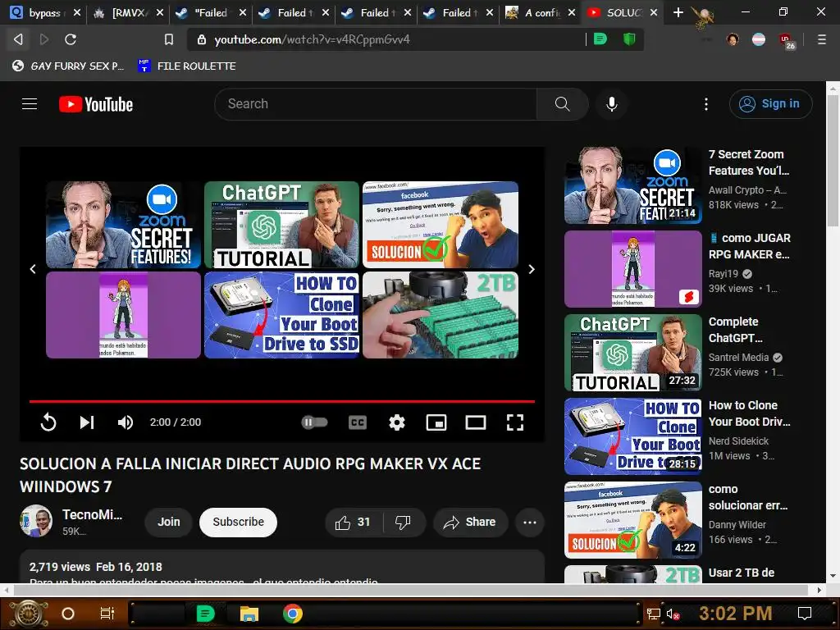Open the browser main menu
The width and height of the screenshot is (840, 630).
(822, 39)
